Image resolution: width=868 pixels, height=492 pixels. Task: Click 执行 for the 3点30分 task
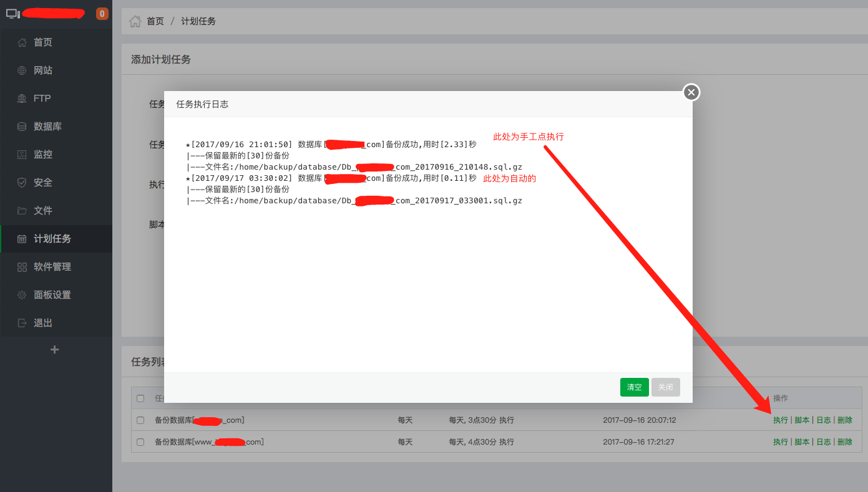(x=781, y=420)
